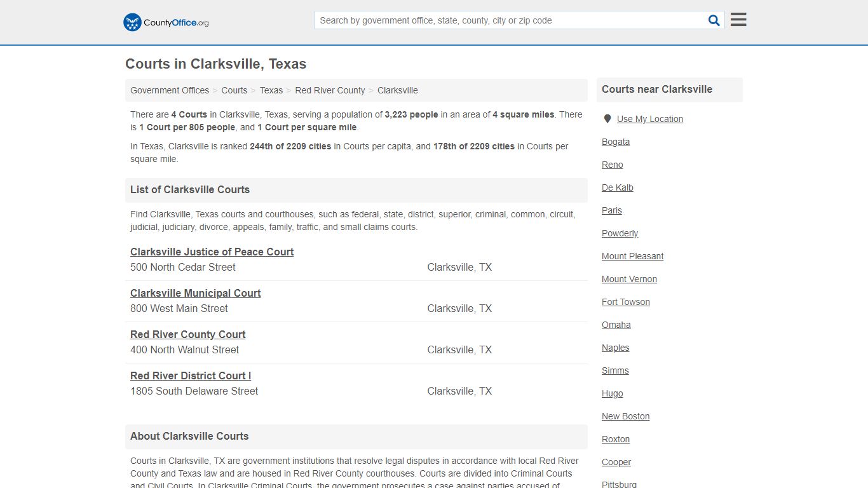
Task: Select Naples in nearby courts
Action: pyautogui.click(x=616, y=348)
